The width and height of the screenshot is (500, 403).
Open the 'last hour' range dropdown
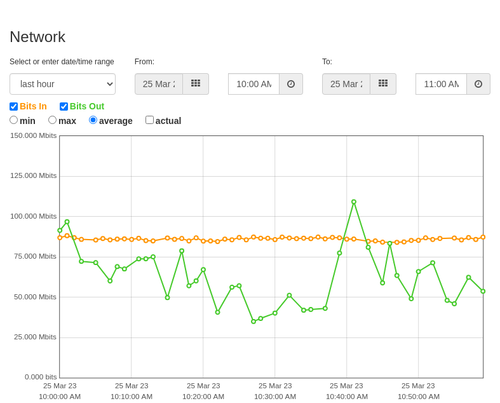[63, 84]
